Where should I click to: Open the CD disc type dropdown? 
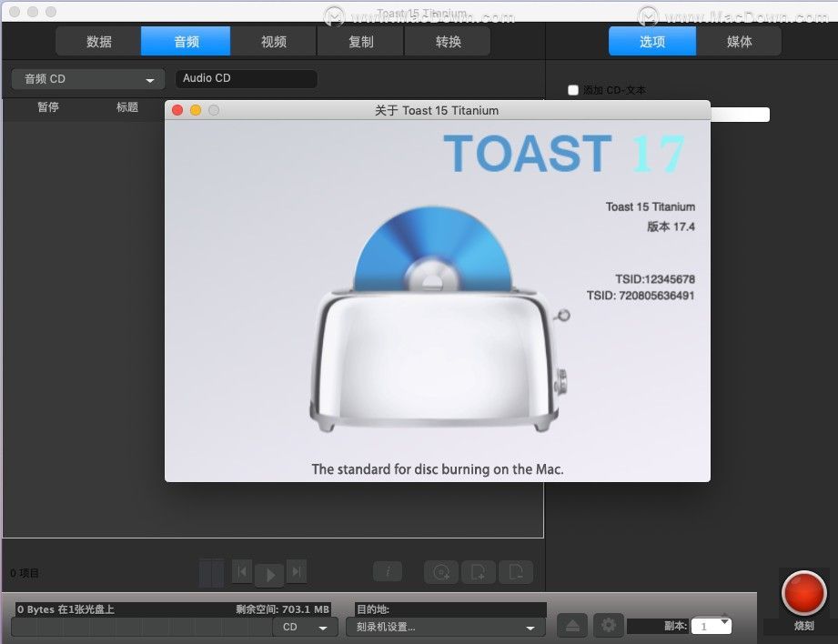tap(305, 628)
